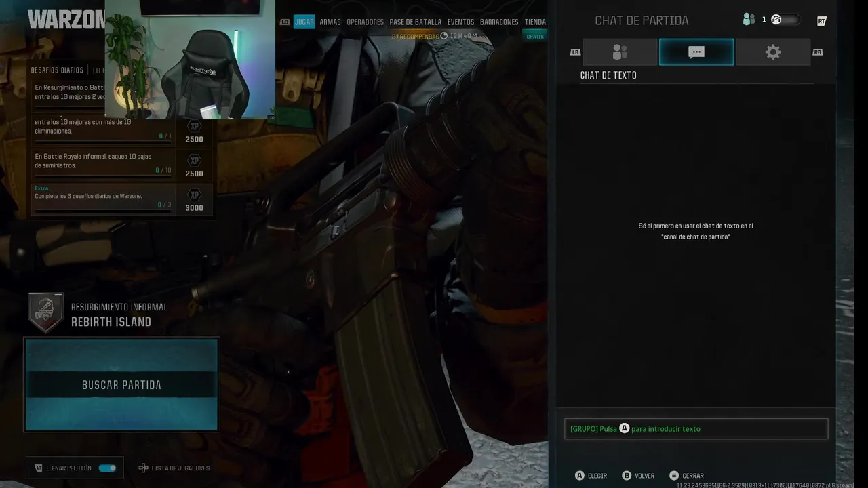868x488 pixels.
Task: Click the LB prompt before JUGAR
Action: [285, 22]
